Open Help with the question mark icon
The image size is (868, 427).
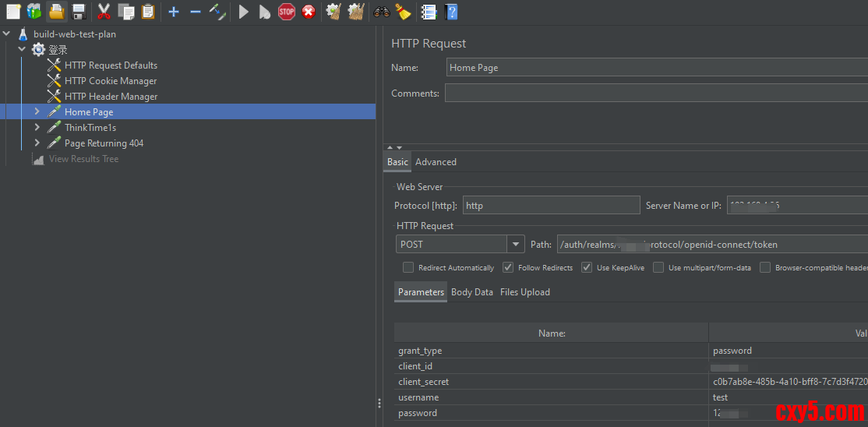click(x=451, y=12)
